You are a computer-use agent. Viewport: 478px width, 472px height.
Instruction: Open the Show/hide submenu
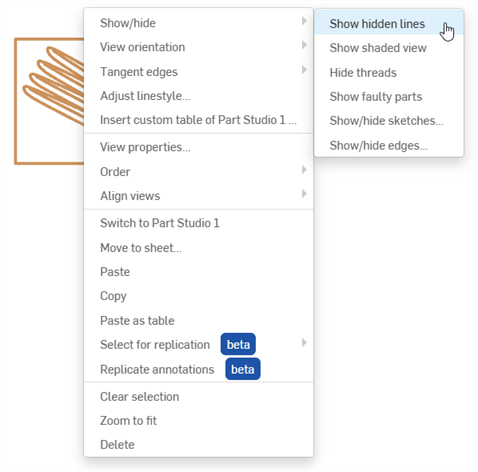198,23
